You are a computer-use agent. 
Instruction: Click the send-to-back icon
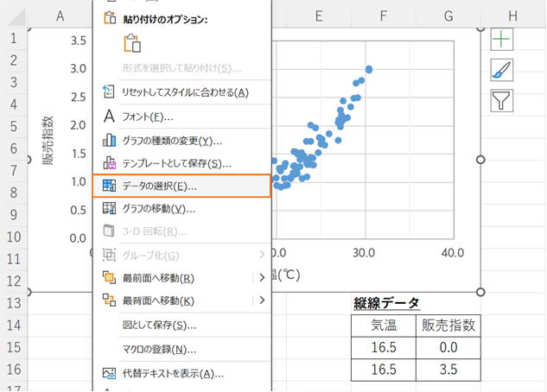coord(109,300)
